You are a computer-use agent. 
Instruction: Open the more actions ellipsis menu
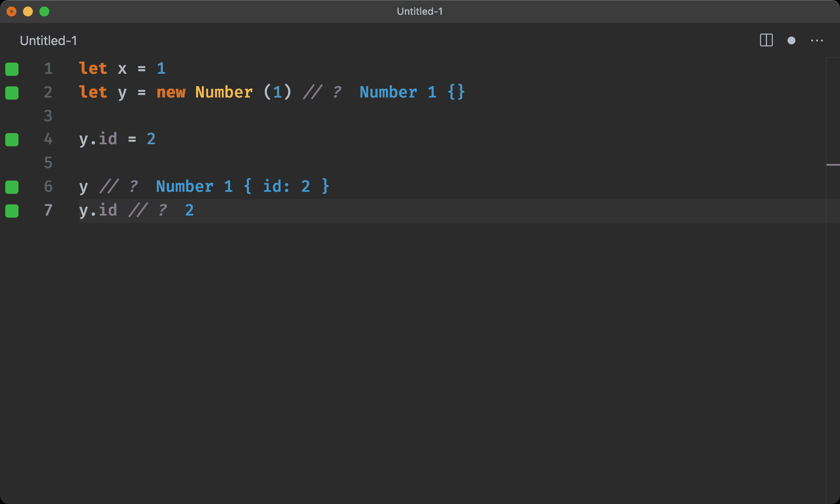[817, 41]
